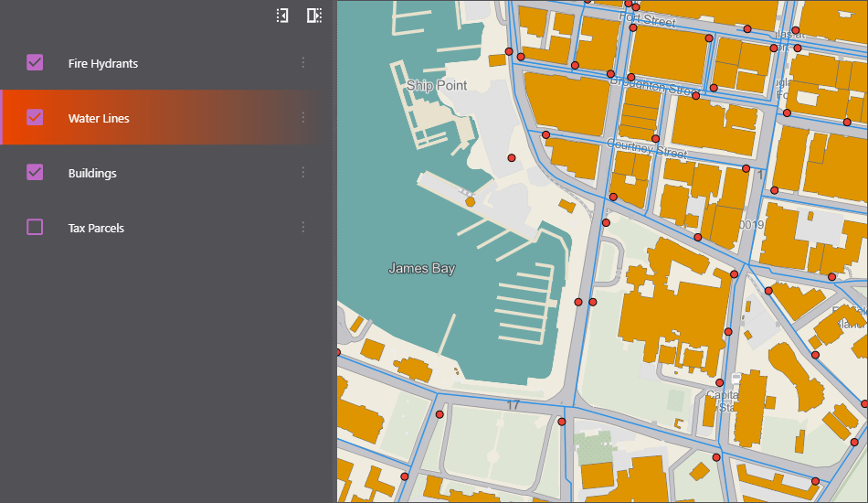Screen dimensions: 868x503
Task: Expand the Buildings layer ellipsis menu
Action: pyautogui.click(x=303, y=173)
